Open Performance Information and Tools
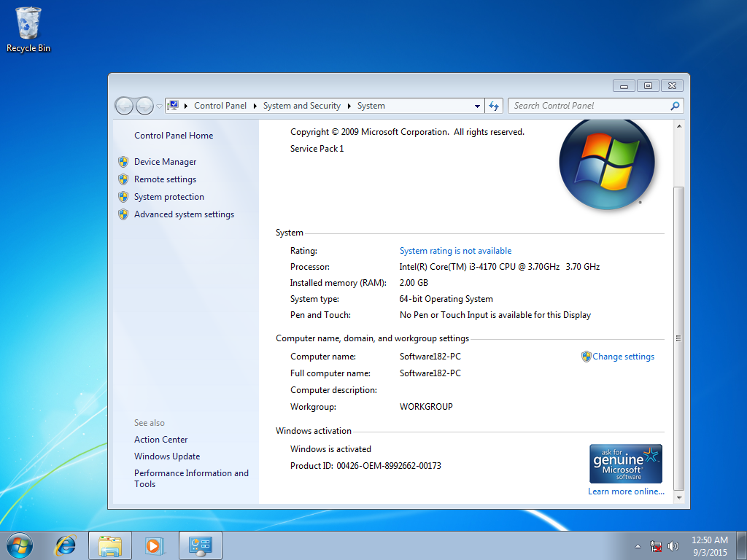Viewport: 747px width, 560px height. click(191, 478)
